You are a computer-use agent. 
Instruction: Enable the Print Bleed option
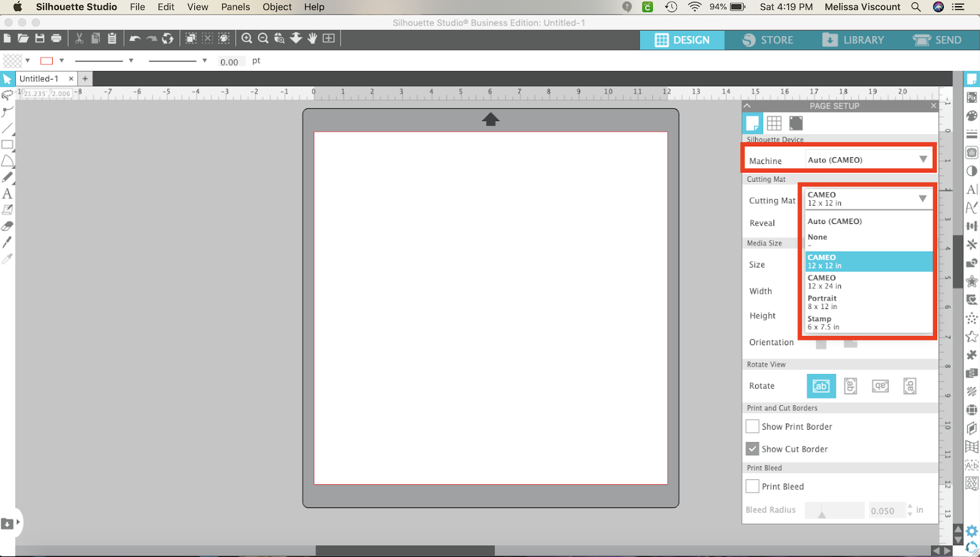coord(753,486)
